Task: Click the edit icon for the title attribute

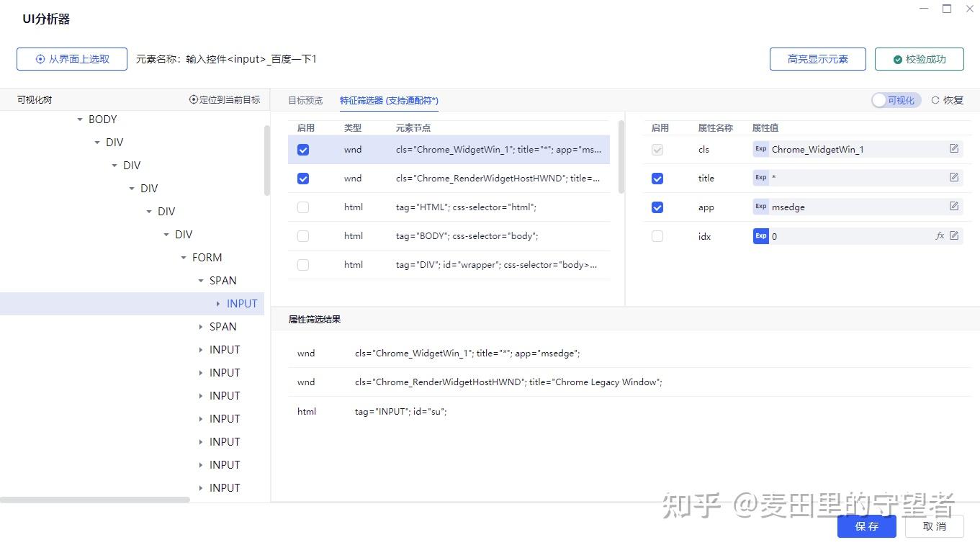Action: coord(954,178)
